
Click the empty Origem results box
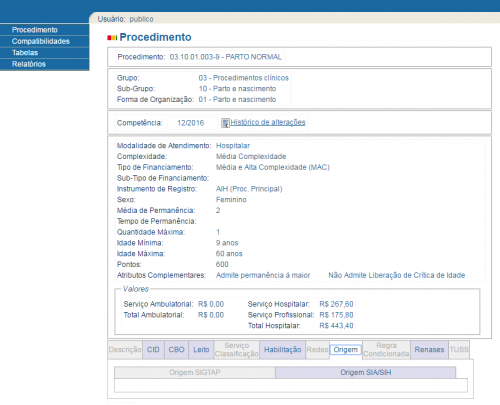291,385
